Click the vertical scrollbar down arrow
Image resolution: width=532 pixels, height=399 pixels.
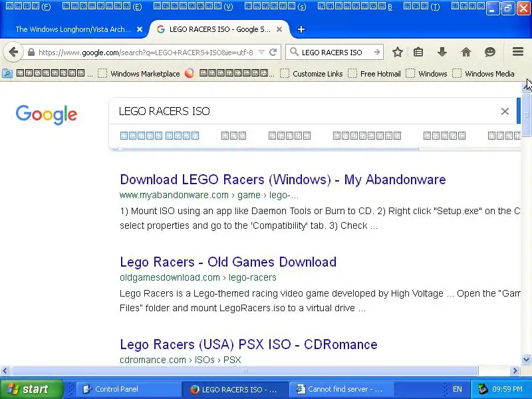point(526,359)
